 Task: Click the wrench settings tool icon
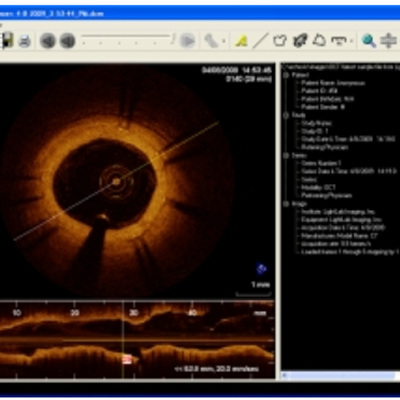(211, 41)
